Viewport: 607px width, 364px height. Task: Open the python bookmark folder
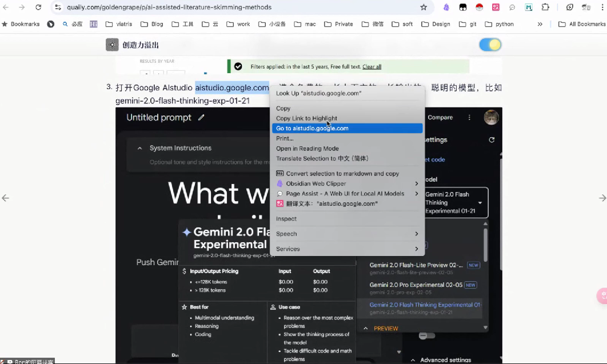500,24
